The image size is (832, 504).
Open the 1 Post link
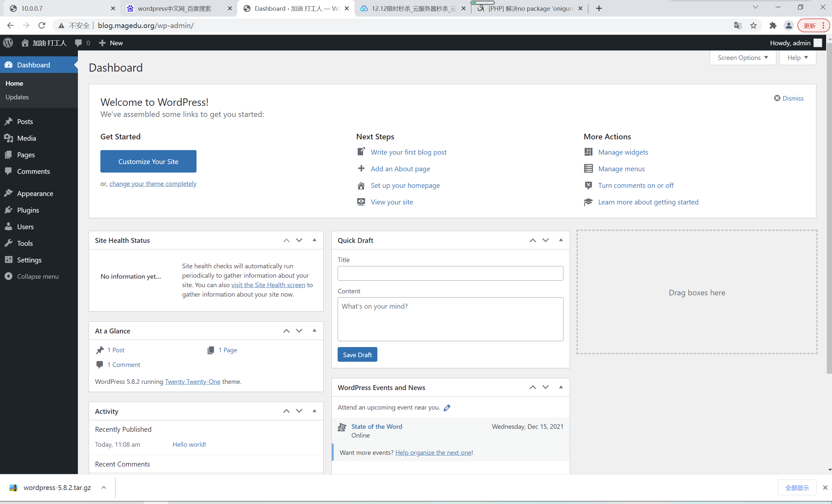pyautogui.click(x=116, y=350)
